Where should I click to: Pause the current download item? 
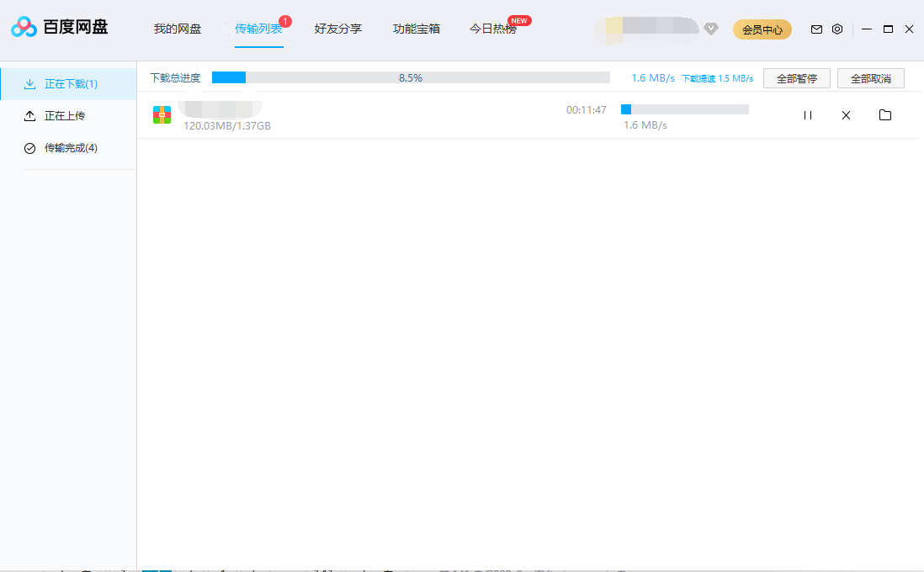(808, 115)
